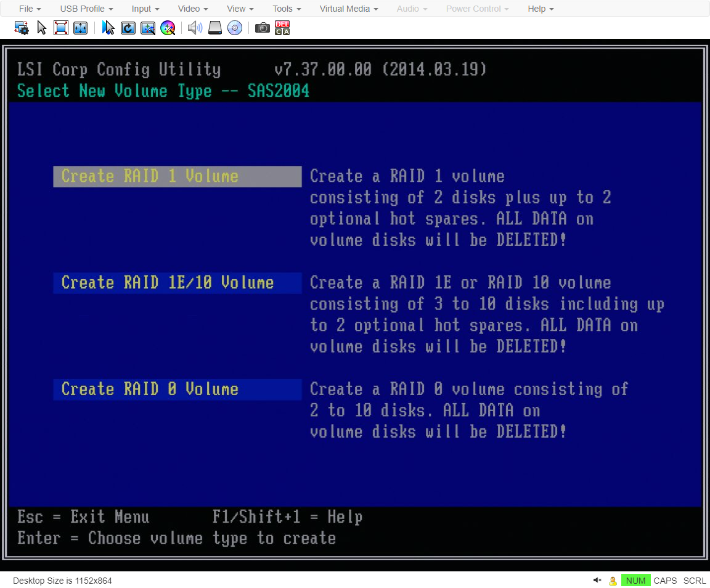Click the Ctrl+Alt+Del icon

coord(282,28)
